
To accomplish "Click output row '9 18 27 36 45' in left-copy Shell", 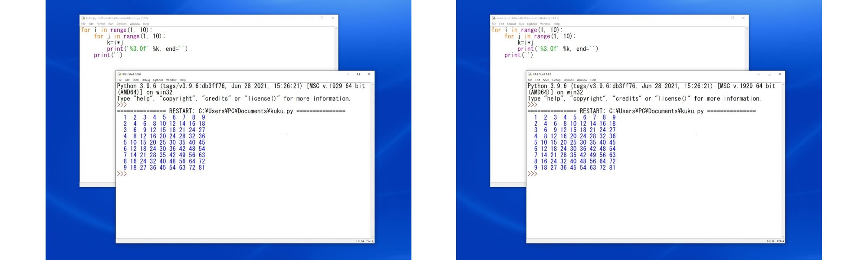I will pos(164,168).
